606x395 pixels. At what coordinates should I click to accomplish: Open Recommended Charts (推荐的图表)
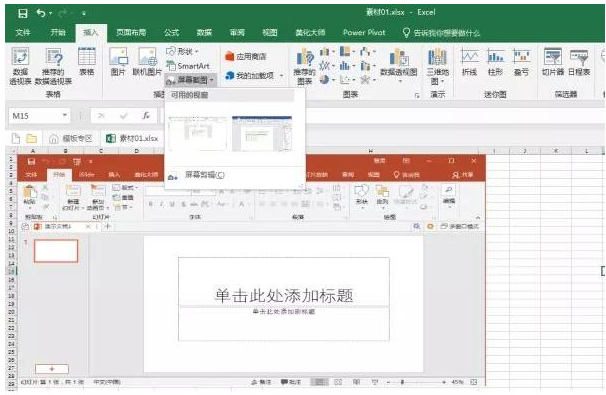[305, 66]
